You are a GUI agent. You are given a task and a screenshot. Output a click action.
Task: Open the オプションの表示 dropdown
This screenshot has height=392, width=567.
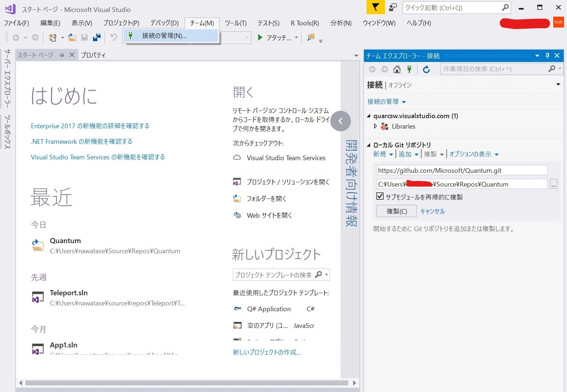tap(474, 154)
